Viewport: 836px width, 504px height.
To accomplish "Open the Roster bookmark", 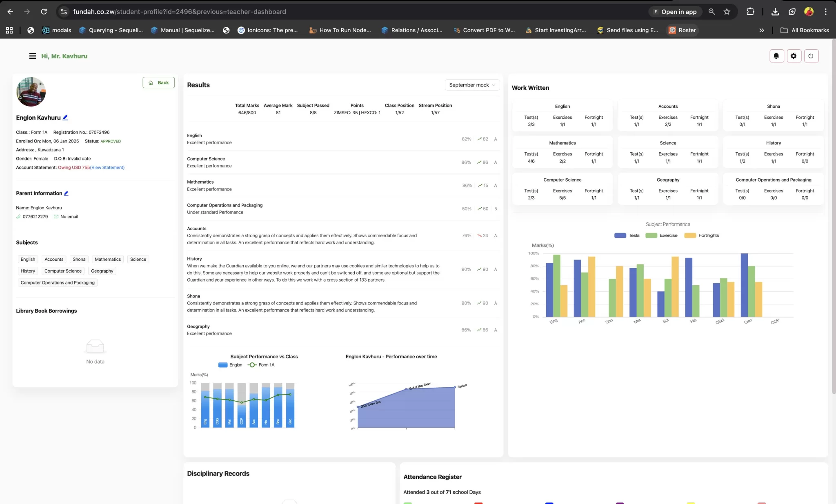I will pos(682,30).
